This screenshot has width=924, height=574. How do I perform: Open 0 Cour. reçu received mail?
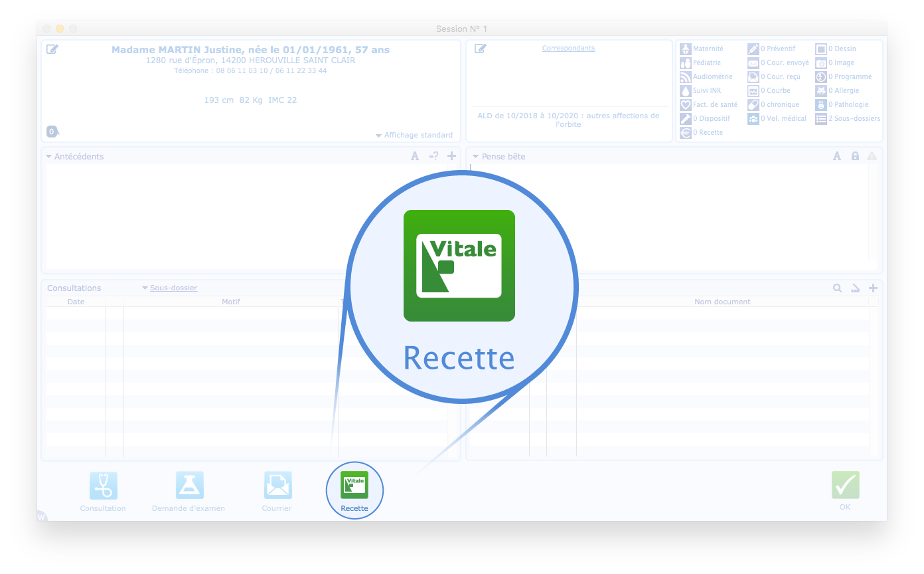pos(774,76)
